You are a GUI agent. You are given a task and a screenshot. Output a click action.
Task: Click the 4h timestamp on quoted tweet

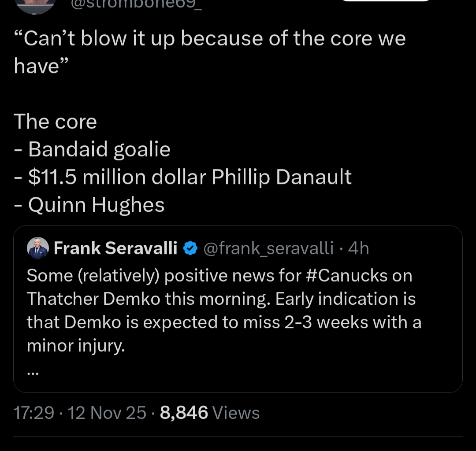pos(358,249)
